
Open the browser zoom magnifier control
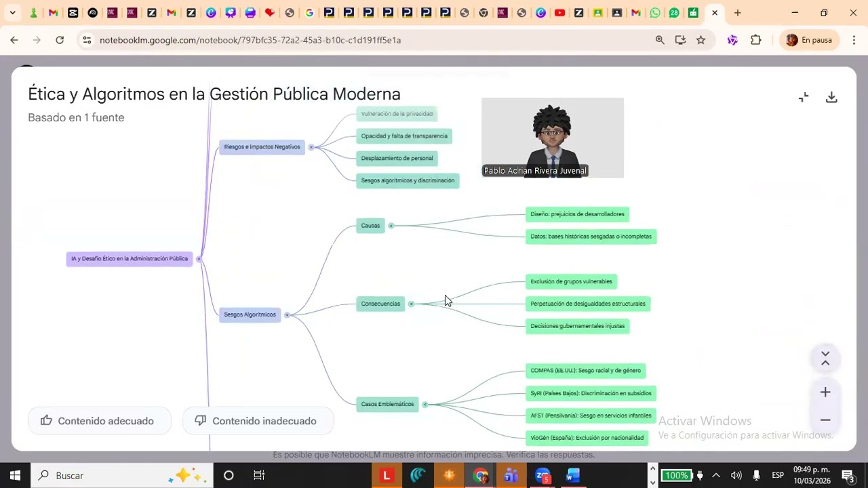pyautogui.click(x=660, y=40)
